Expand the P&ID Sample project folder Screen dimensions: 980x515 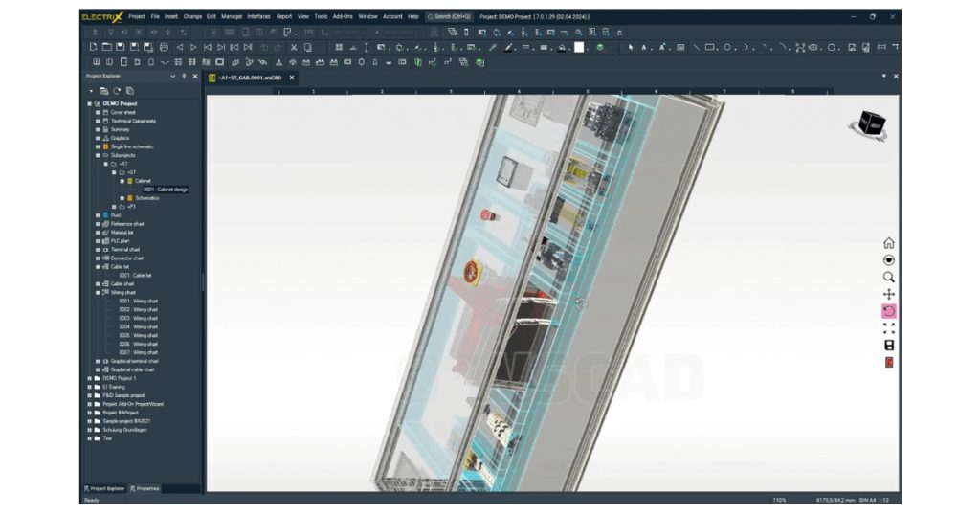click(x=89, y=395)
